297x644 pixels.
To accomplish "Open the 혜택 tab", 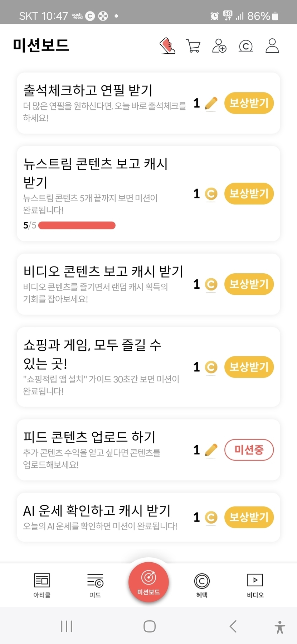I will pyautogui.click(x=202, y=585).
